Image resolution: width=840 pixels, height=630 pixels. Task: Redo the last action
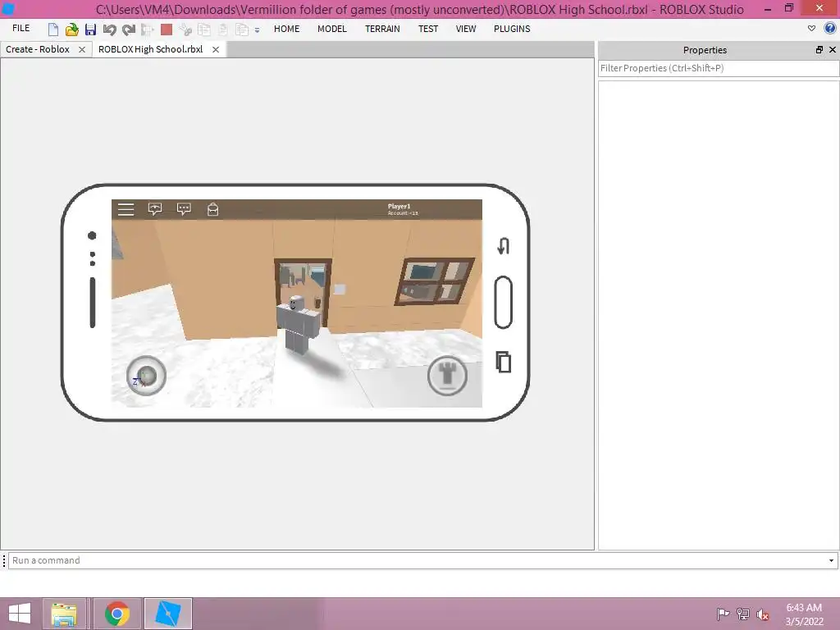[128, 30]
